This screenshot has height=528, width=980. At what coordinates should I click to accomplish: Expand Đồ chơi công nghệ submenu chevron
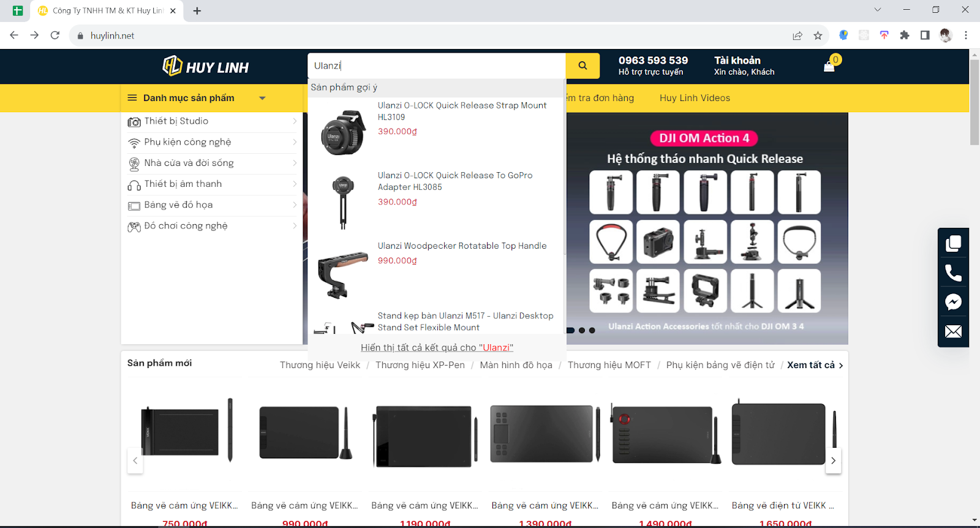(x=295, y=226)
